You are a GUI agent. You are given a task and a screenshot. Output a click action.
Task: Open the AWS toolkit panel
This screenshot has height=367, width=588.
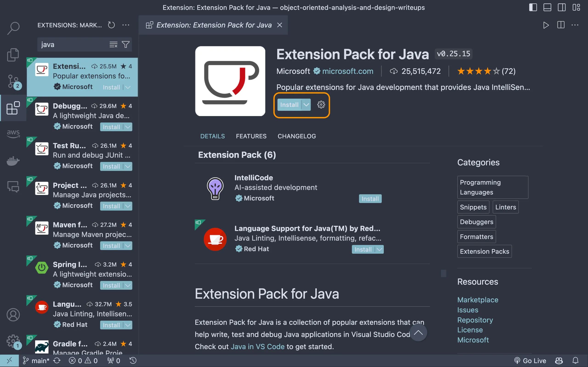(x=13, y=133)
